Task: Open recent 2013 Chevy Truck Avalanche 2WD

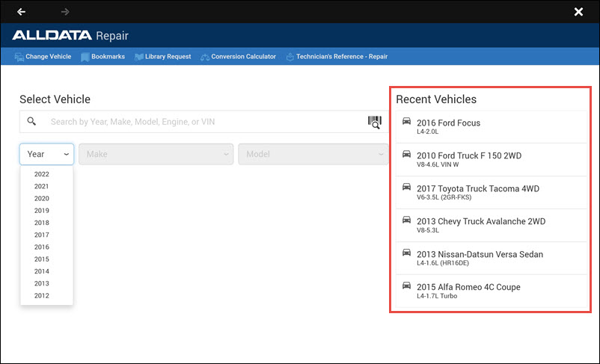Action: click(x=492, y=226)
